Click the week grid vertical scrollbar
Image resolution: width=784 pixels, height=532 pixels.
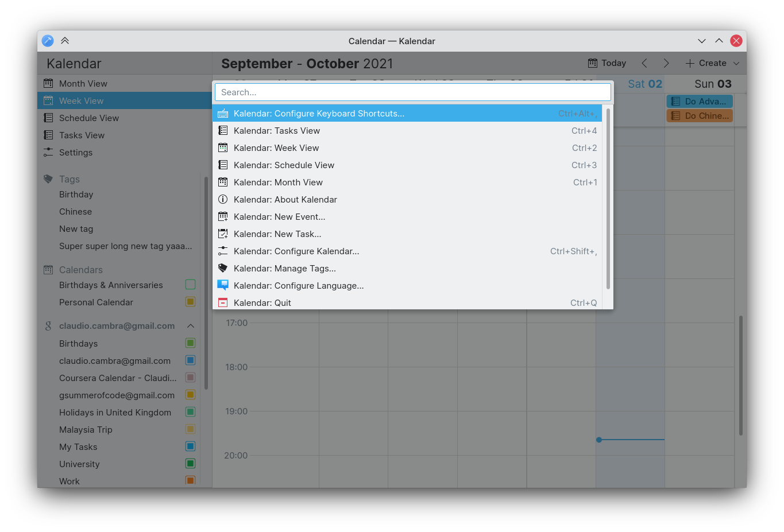pos(740,375)
